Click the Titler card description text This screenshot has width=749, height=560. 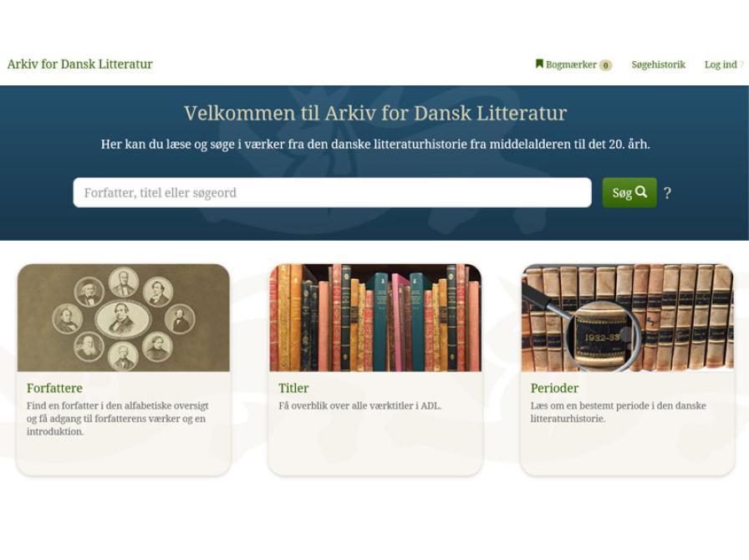pos(359,405)
